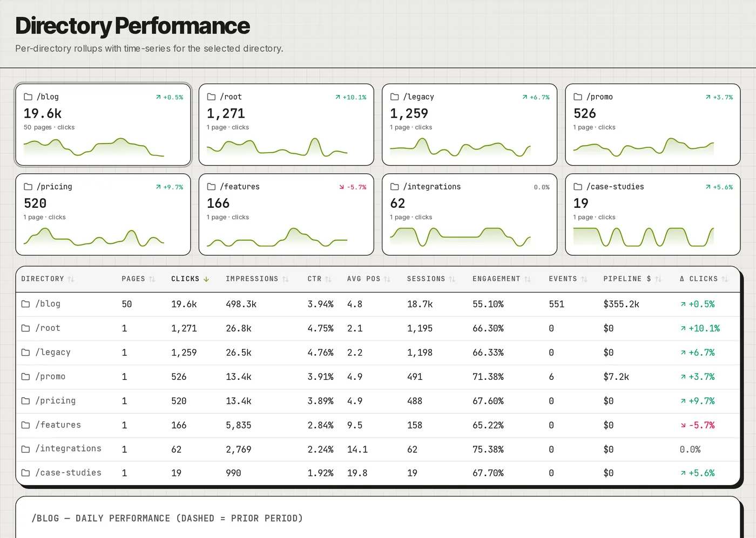The height and width of the screenshot is (538, 756).
Task: Select the /case-studies directory name in table
Action: tap(69, 473)
